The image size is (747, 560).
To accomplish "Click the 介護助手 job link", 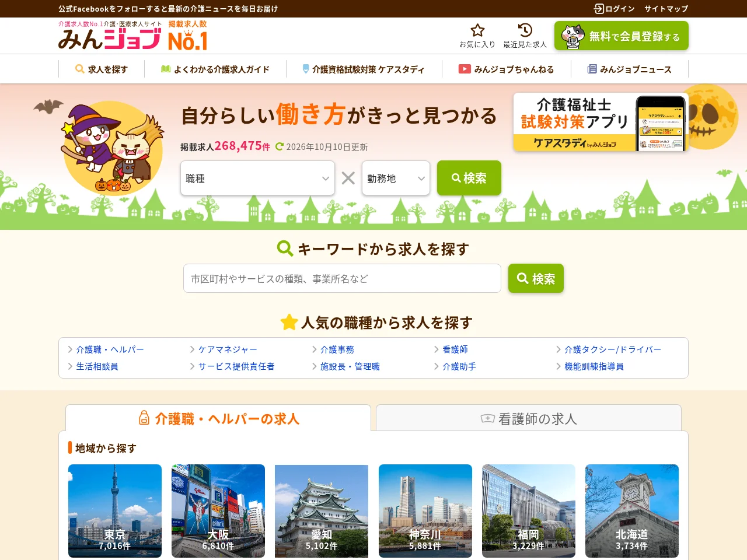I will pyautogui.click(x=459, y=366).
